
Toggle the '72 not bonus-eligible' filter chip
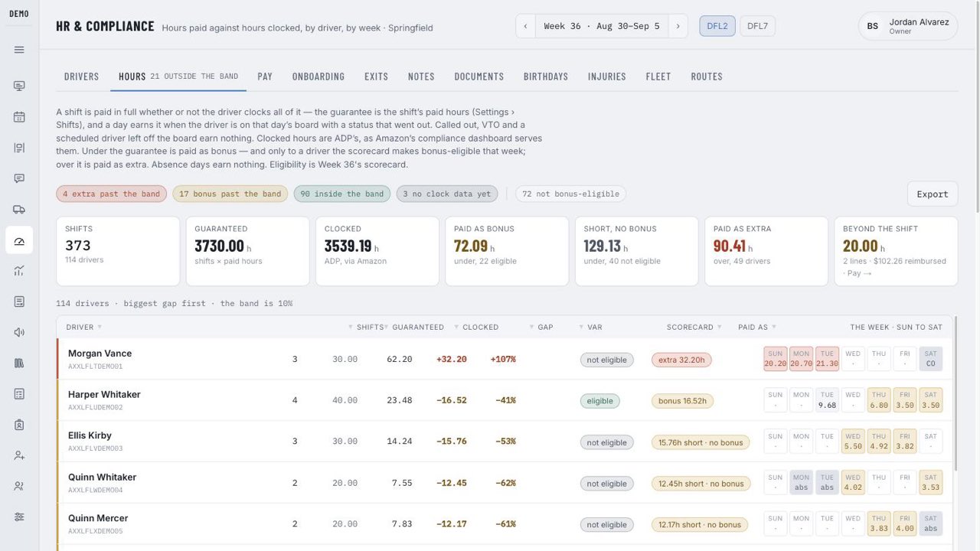(x=570, y=194)
